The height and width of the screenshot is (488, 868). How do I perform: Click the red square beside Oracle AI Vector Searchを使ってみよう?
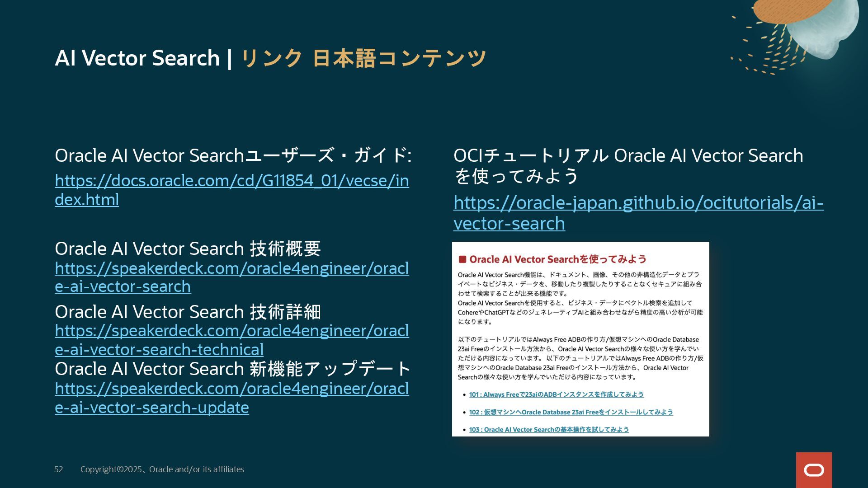462,259
